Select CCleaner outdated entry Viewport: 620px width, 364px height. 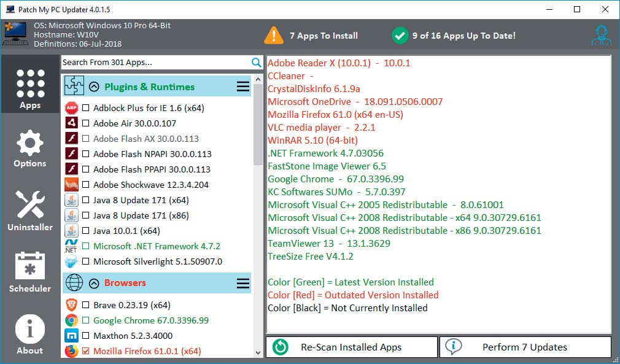290,76
